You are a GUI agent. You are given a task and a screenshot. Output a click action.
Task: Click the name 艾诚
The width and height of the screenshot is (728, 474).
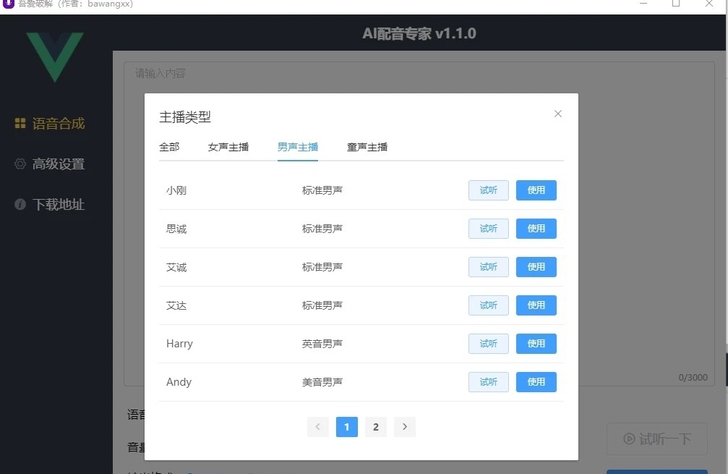pos(176,267)
